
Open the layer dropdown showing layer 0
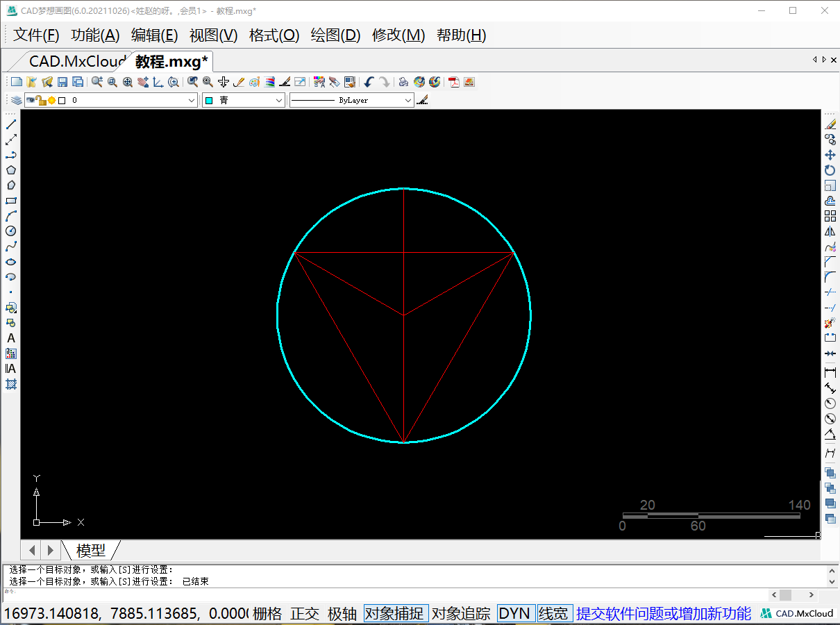click(x=192, y=101)
